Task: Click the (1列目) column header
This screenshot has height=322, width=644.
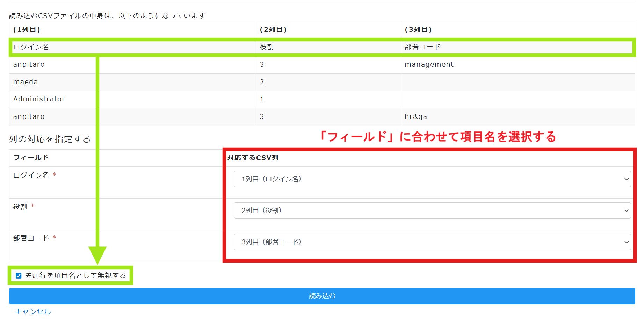Action: tap(27, 30)
